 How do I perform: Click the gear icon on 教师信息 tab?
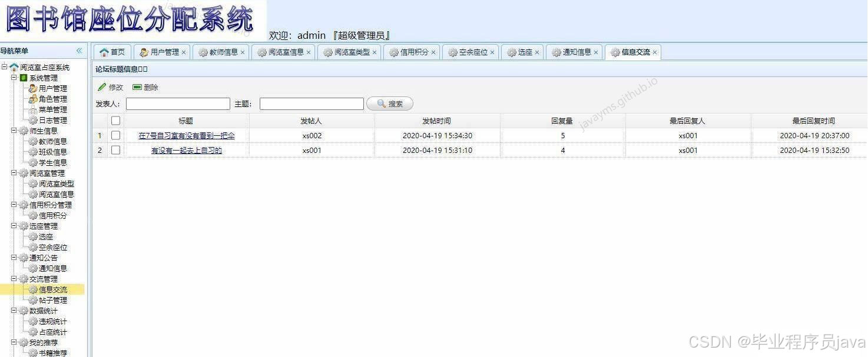point(203,52)
